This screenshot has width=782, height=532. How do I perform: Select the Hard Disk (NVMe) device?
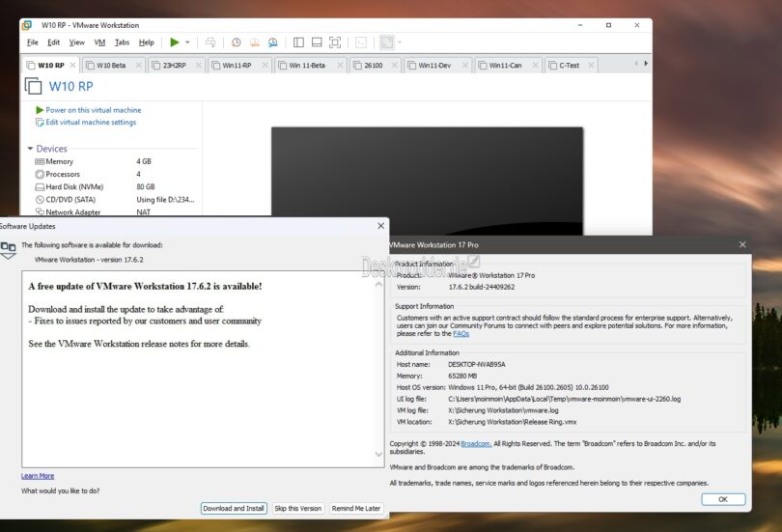coord(115,187)
